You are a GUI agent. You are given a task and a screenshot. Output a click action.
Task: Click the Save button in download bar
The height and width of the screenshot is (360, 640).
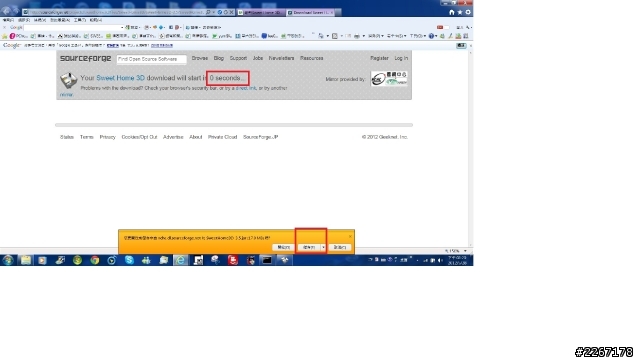coord(309,247)
